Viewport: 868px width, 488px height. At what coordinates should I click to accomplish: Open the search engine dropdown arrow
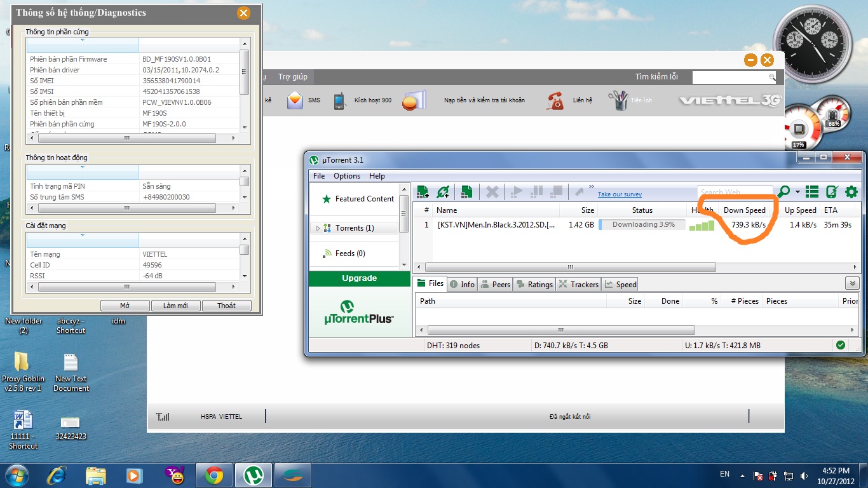[797, 192]
